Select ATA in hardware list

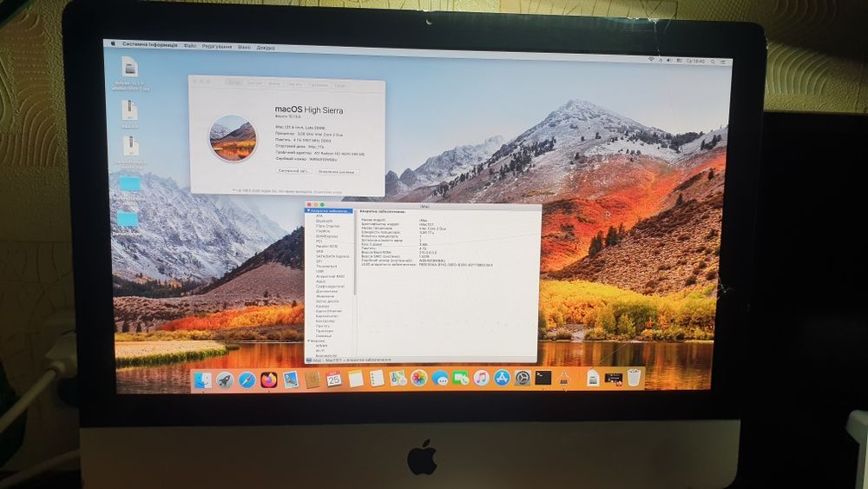pyautogui.click(x=319, y=216)
